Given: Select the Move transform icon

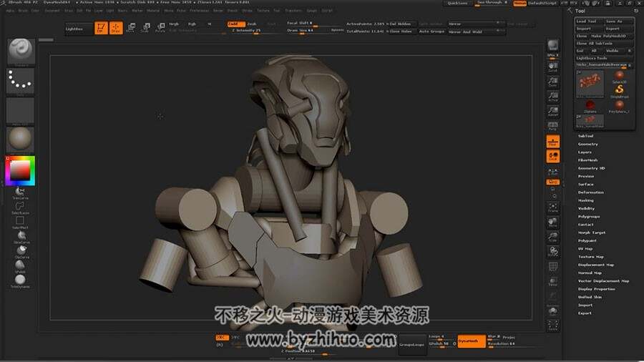Looking at the screenshot, I should click(131, 28).
